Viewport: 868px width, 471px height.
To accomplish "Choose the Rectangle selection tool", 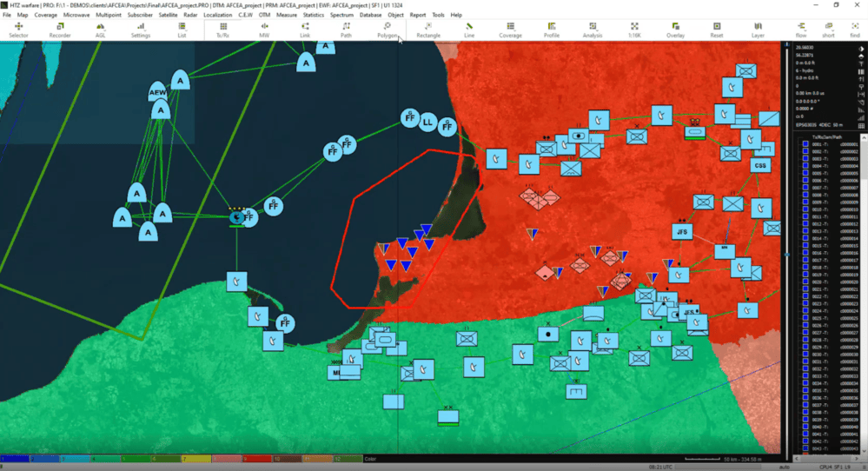I will pos(428,30).
